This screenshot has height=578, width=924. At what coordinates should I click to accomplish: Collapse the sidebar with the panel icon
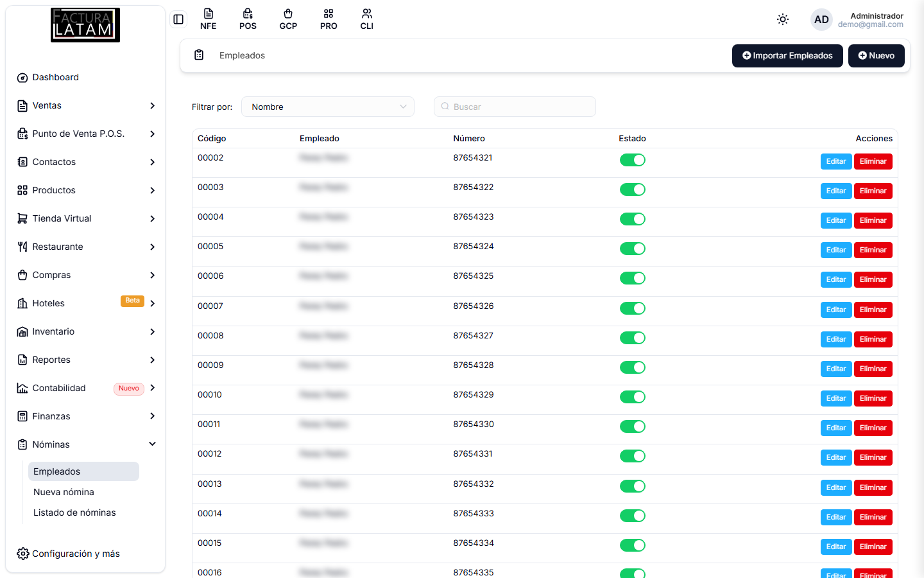coord(178,19)
